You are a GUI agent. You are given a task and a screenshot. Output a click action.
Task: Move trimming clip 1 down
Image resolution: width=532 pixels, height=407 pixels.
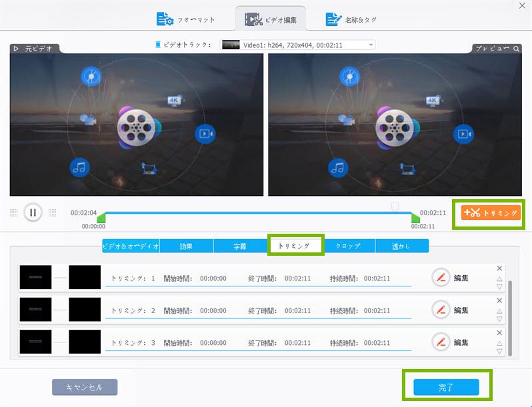[x=499, y=287]
